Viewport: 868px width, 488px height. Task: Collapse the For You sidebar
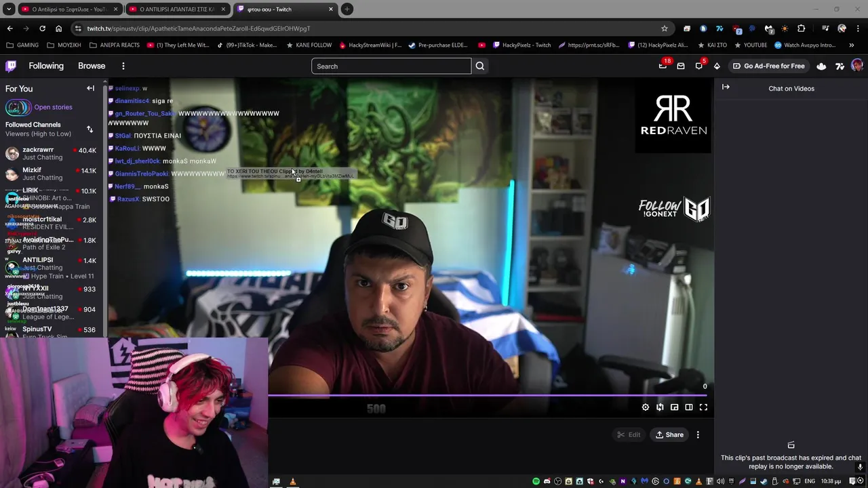pos(90,88)
